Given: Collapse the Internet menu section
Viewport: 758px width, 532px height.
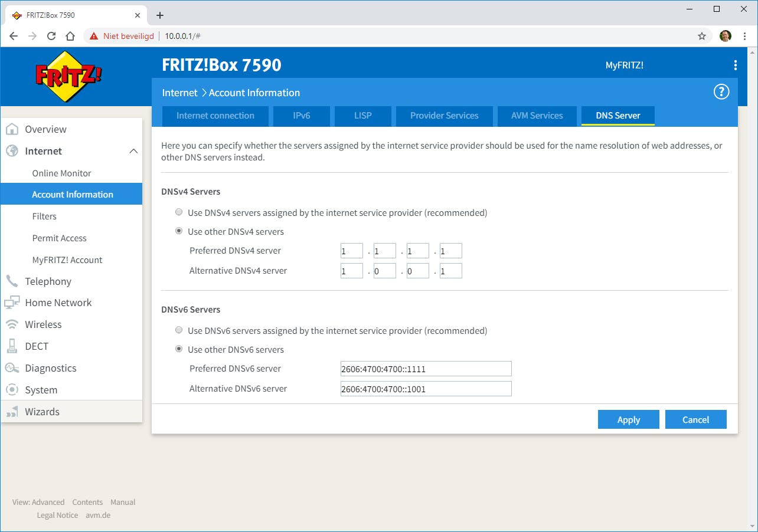Looking at the screenshot, I should click(x=133, y=152).
